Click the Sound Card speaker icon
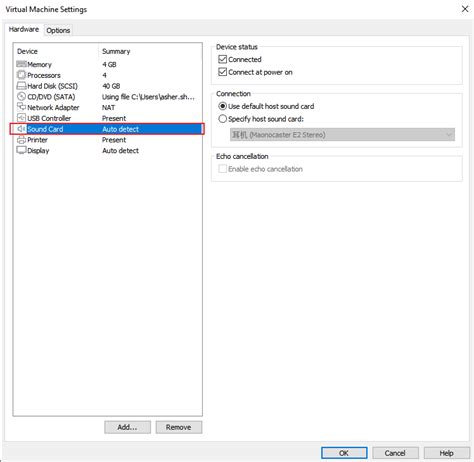Screen dimensions: 474x462 (x=21, y=129)
